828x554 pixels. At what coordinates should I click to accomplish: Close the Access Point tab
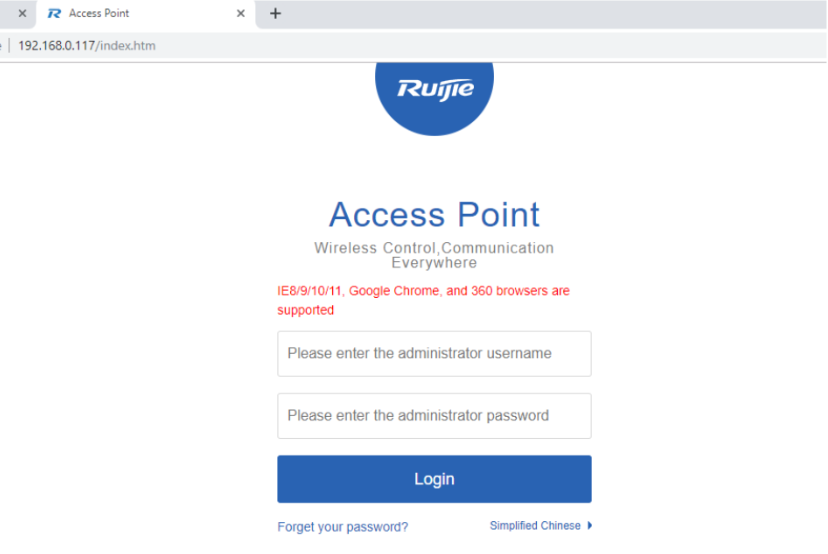pos(240,14)
